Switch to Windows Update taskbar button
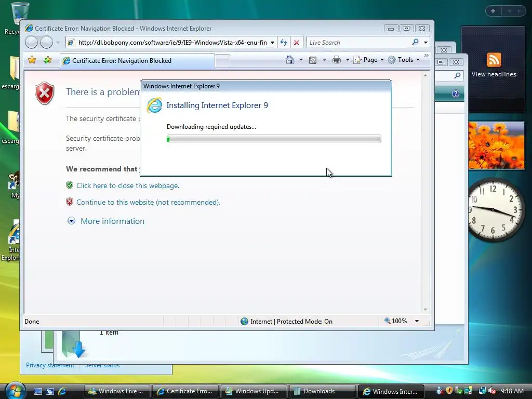Viewport: 532px width, 399px height. pos(254,391)
